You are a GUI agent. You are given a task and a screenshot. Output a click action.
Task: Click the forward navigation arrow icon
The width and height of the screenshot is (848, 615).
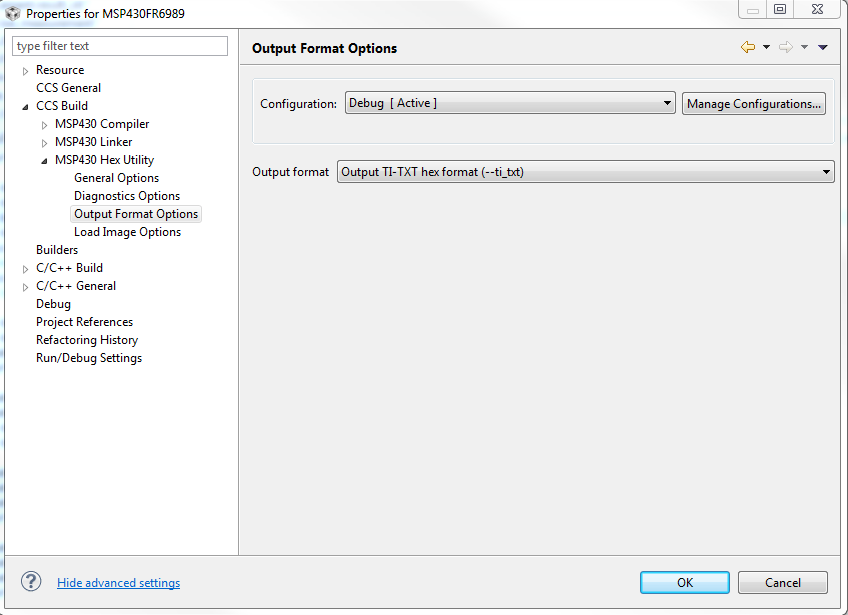785,48
